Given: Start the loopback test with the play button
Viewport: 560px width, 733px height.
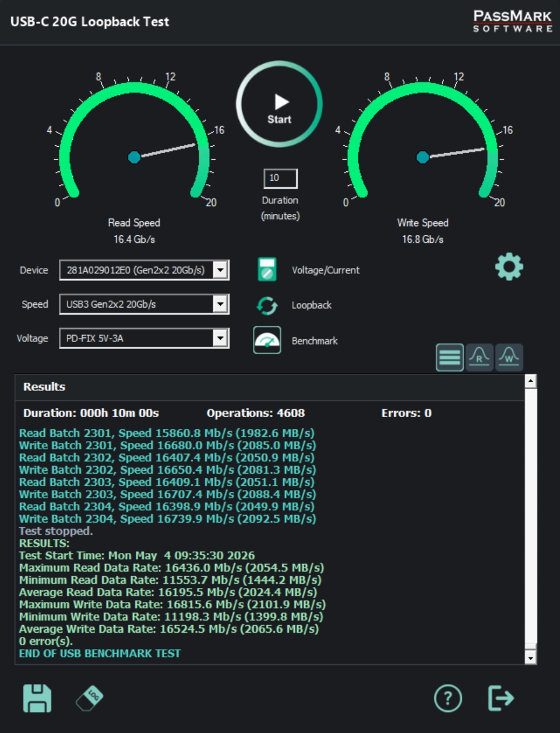Looking at the screenshot, I should tap(279, 104).
